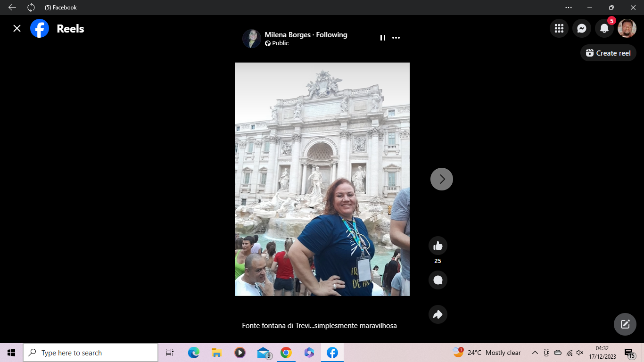644x362 pixels.
Task: Open Task View on the taskbar
Action: (x=170, y=353)
